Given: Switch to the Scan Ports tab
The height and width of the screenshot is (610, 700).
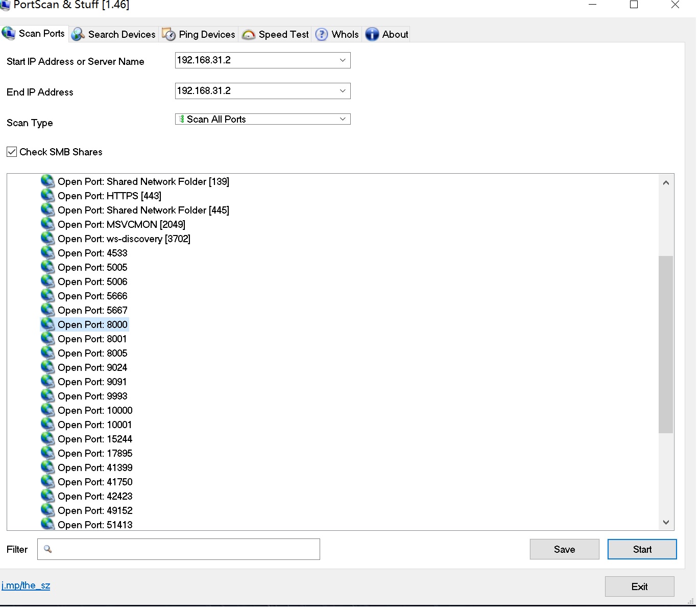Looking at the screenshot, I should click(34, 34).
